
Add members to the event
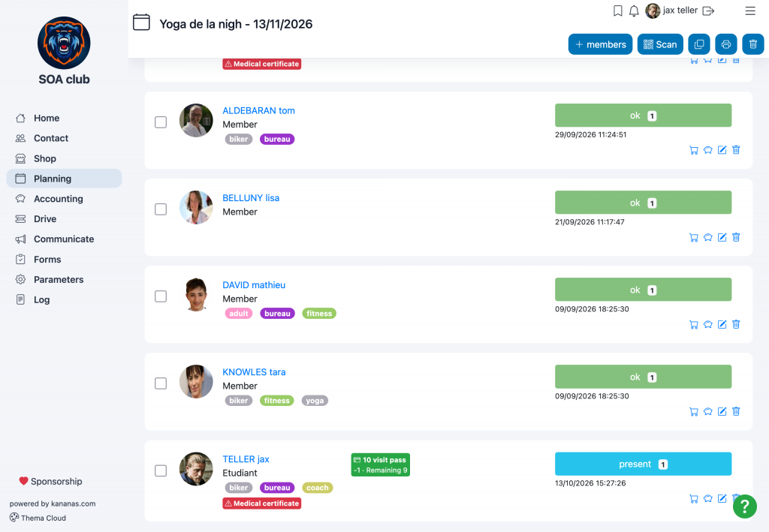tap(600, 44)
